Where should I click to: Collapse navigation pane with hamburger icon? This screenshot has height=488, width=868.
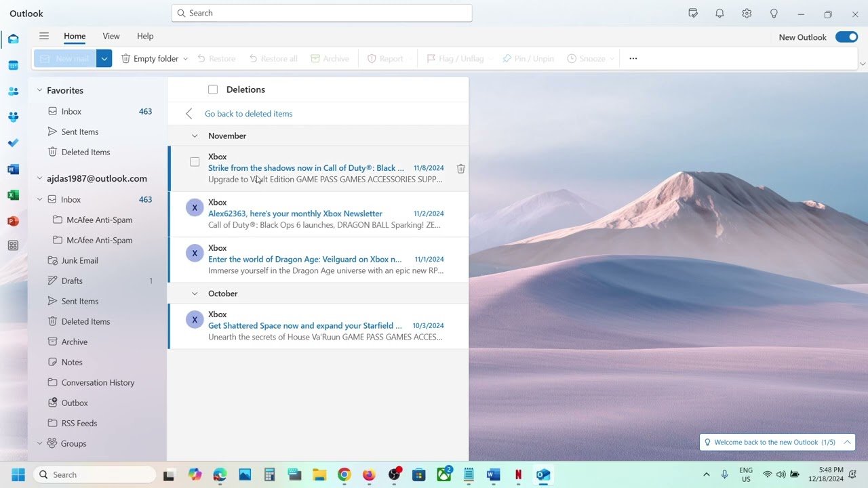[x=44, y=36]
